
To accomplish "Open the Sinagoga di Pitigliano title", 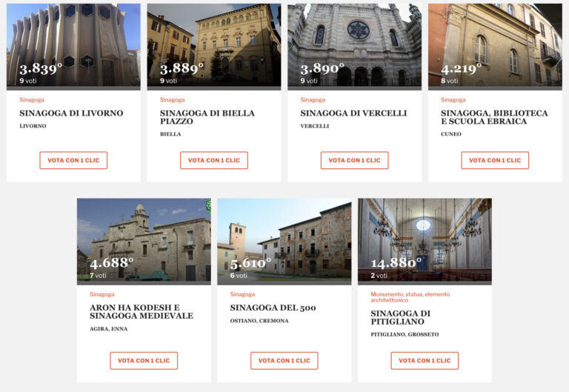I will click(x=400, y=318).
